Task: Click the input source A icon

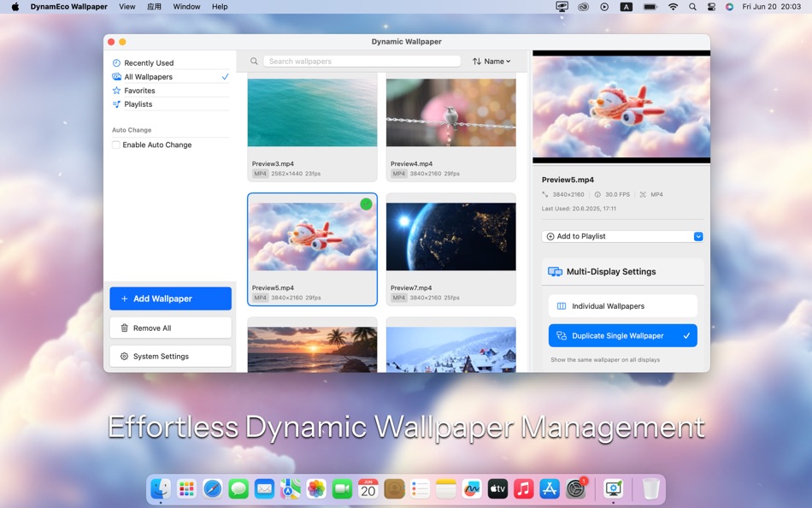Action: click(x=626, y=7)
